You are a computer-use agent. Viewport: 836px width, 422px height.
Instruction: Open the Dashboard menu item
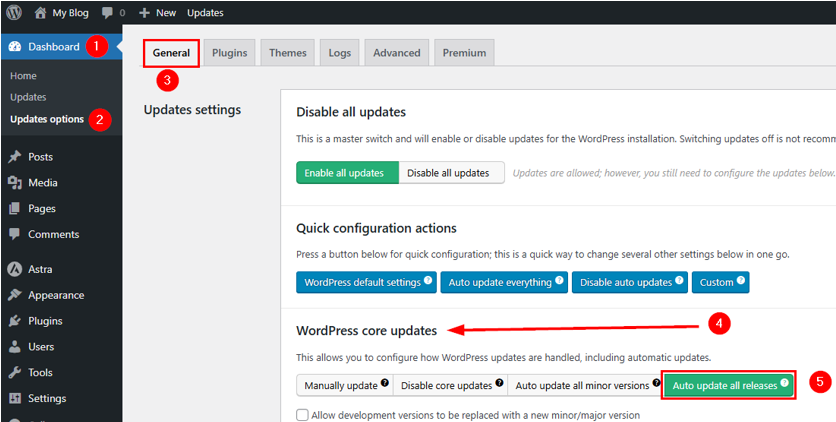click(x=61, y=47)
